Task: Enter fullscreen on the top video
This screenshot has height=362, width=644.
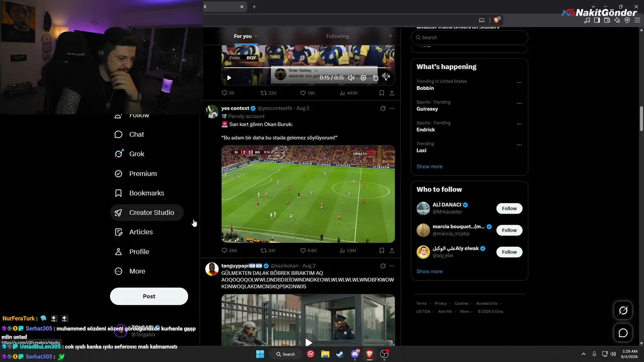Action: click(386, 77)
